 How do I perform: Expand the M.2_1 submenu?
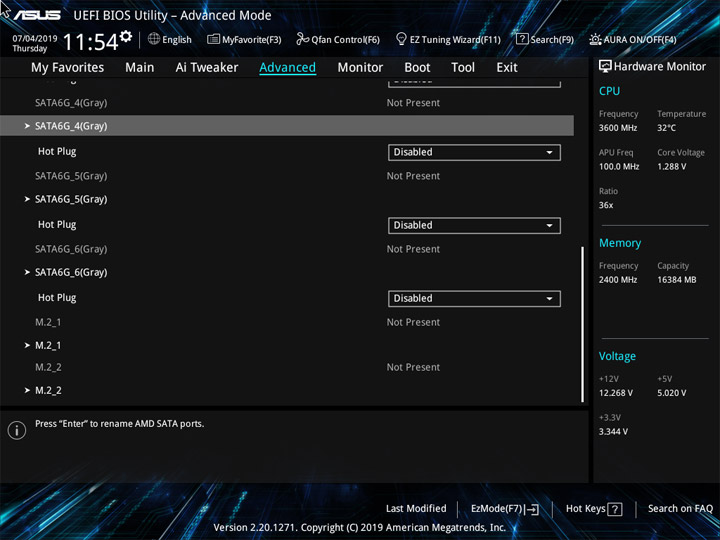coord(48,345)
